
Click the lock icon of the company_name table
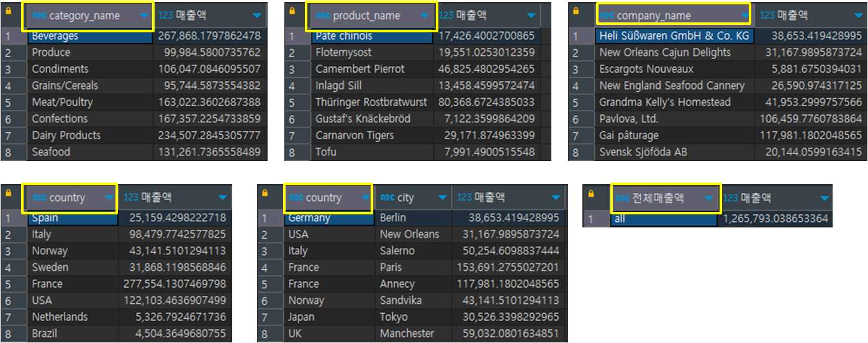click(x=576, y=11)
